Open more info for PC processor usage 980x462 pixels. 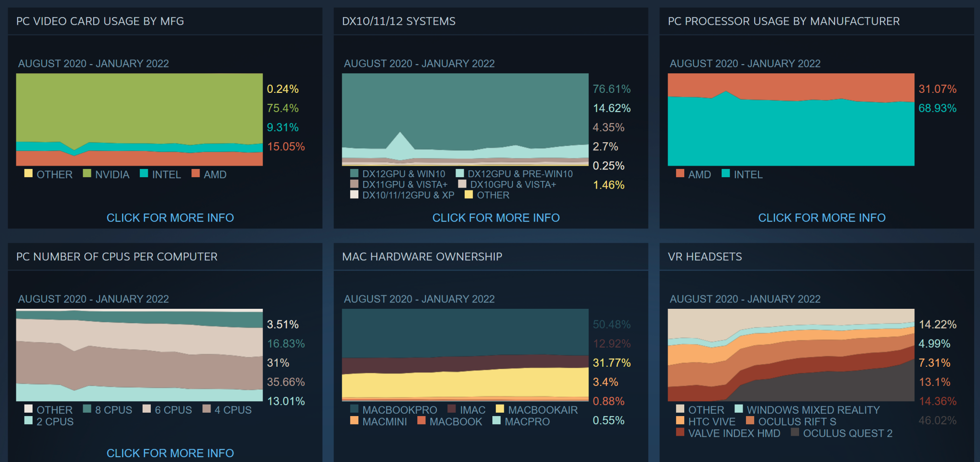tap(822, 218)
